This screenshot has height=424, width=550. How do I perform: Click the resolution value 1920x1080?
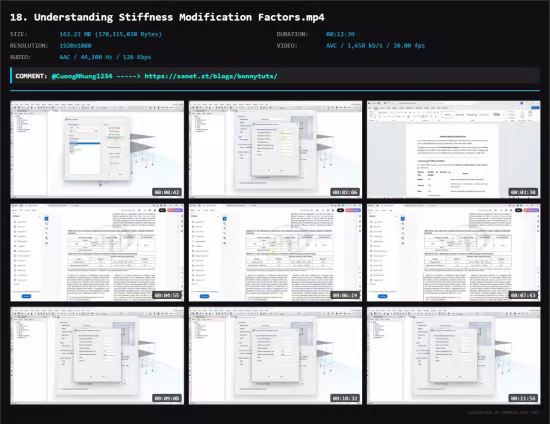click(x=75, y=46)
